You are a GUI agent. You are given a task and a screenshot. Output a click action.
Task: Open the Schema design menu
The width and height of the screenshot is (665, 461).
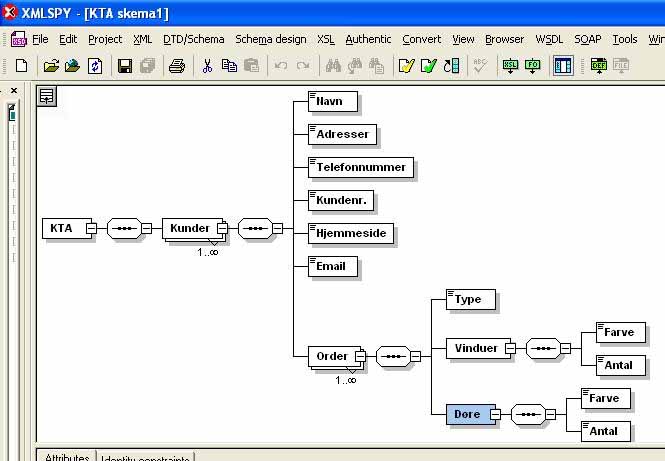point(271,39)
